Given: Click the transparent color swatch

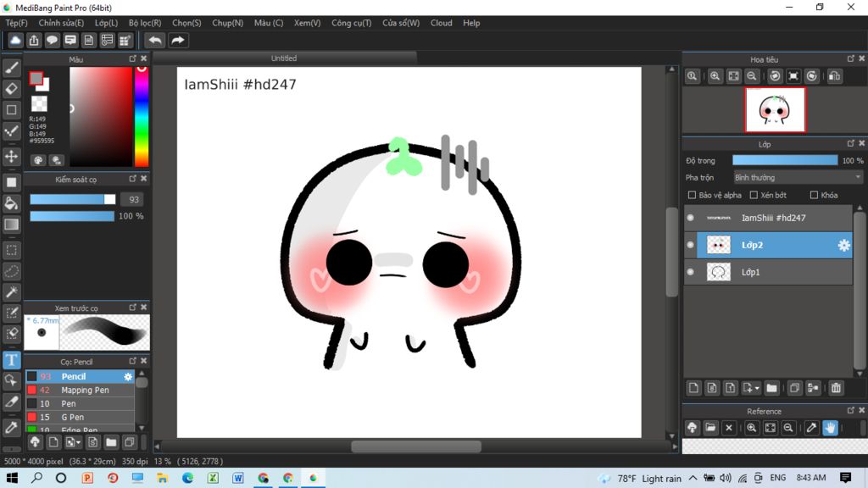Looking at the screenshot, I should pos(39,103).
